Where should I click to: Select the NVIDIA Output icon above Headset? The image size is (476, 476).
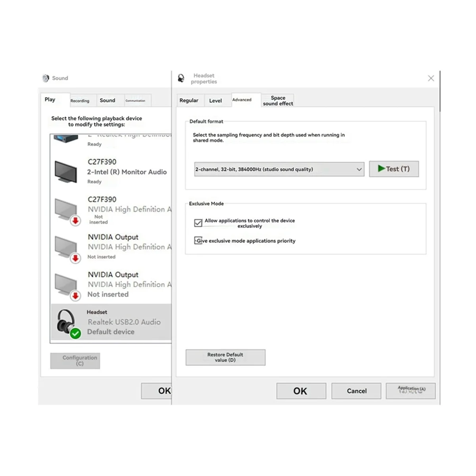click(67, 287)
